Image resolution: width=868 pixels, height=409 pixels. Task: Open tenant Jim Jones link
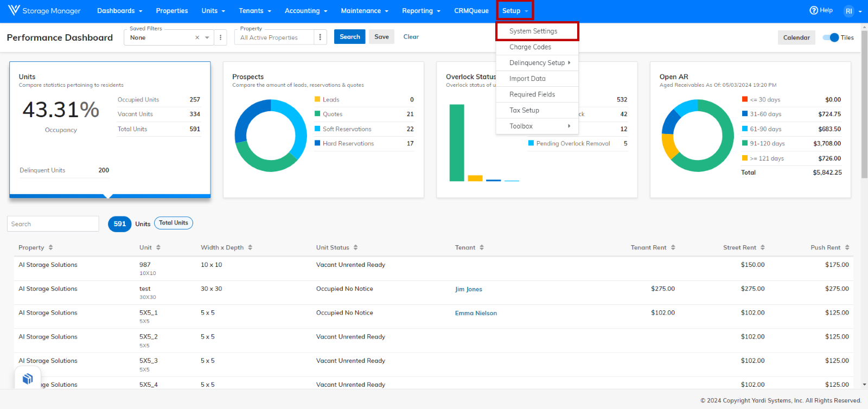[x=469, y=289]
